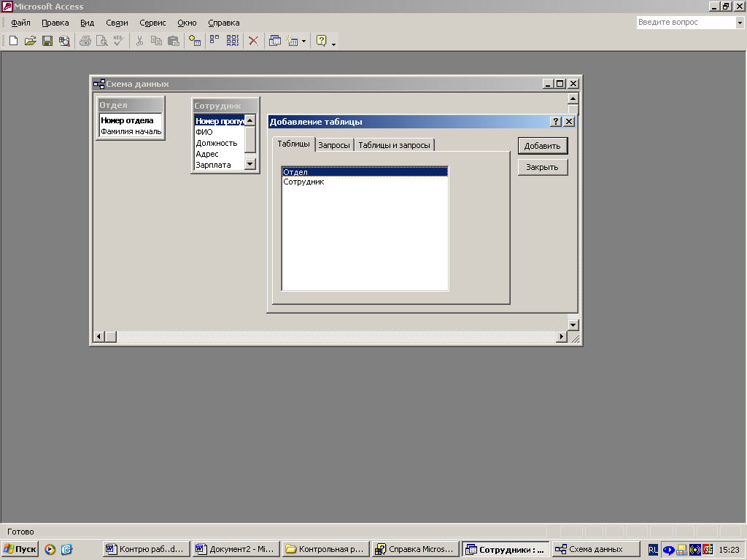747x560 pixels.
Task: Open Контрольная р... folder from taskbar
Action: (325, 549)
